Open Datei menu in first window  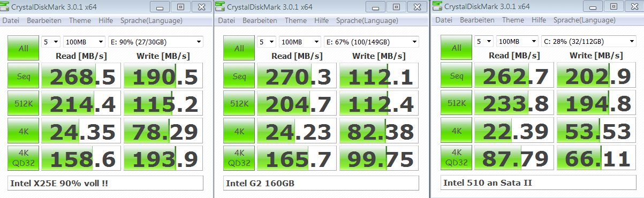click(x=11, y=20)
